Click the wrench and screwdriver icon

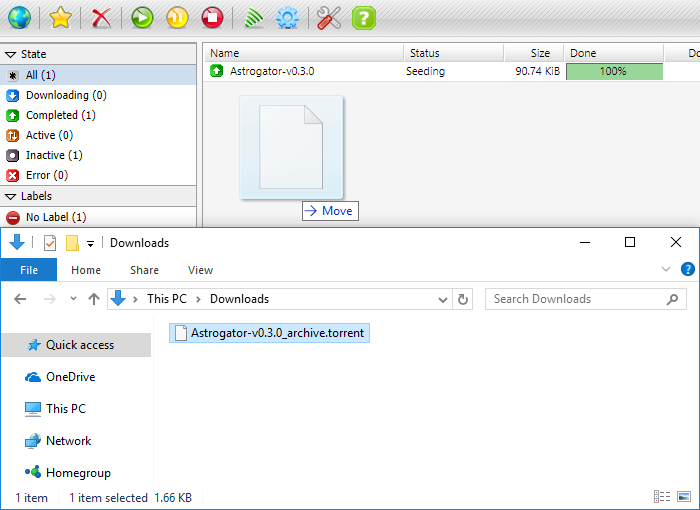tap(329, 17)
